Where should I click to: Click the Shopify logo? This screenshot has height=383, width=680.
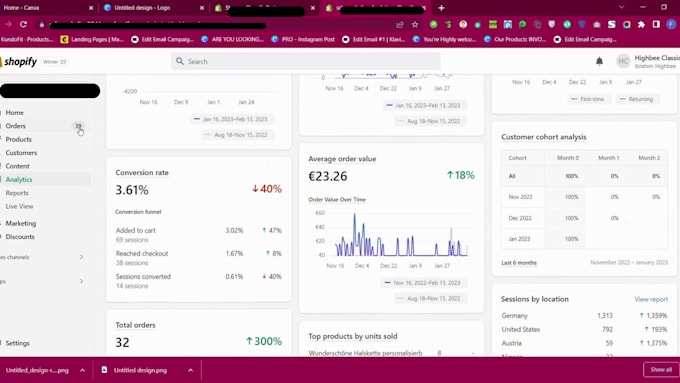(x=19, y=62)
